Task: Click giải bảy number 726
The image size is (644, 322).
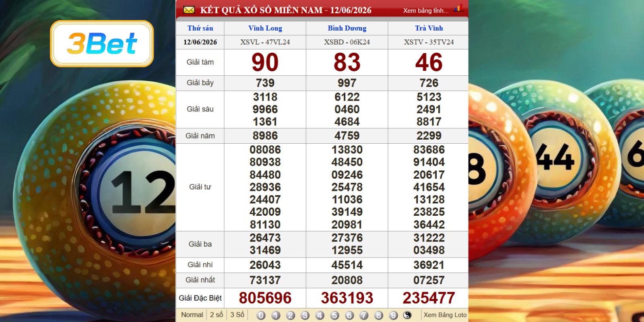Action: [429, 83]
